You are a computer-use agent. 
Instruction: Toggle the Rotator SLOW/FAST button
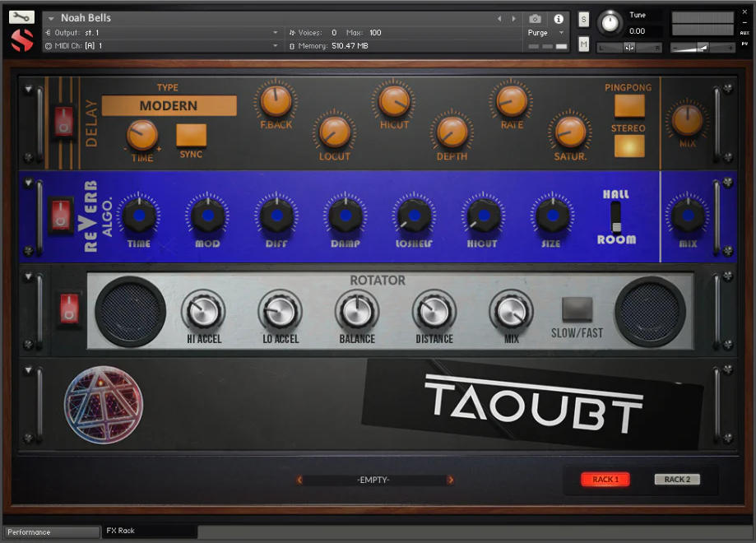coord(577,309)
